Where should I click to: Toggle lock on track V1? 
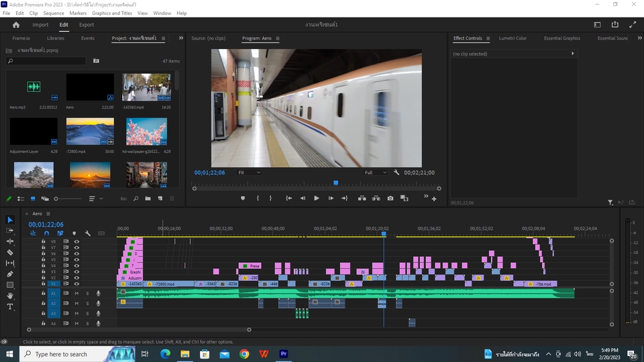(44, 284)
